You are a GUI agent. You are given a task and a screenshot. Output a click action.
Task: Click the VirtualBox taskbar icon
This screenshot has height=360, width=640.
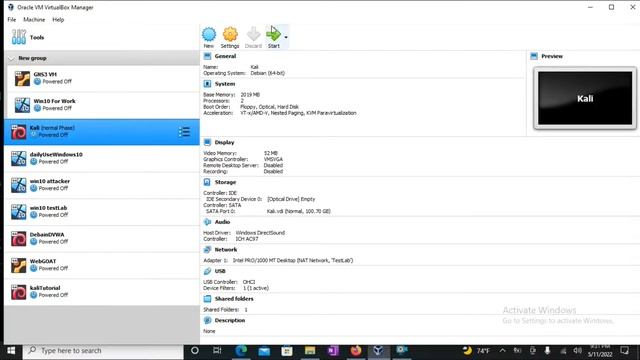tap(378, 351)
